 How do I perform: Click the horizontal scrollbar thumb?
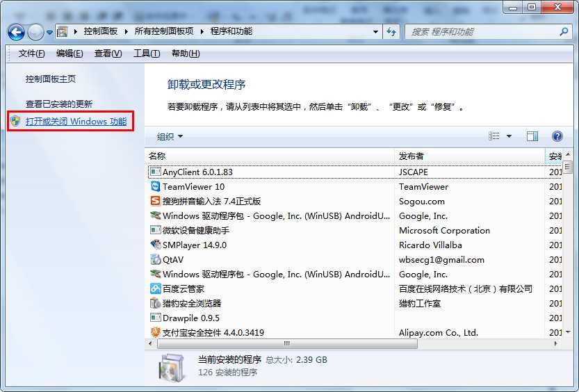pyautogui.click(x=287, y=343)
